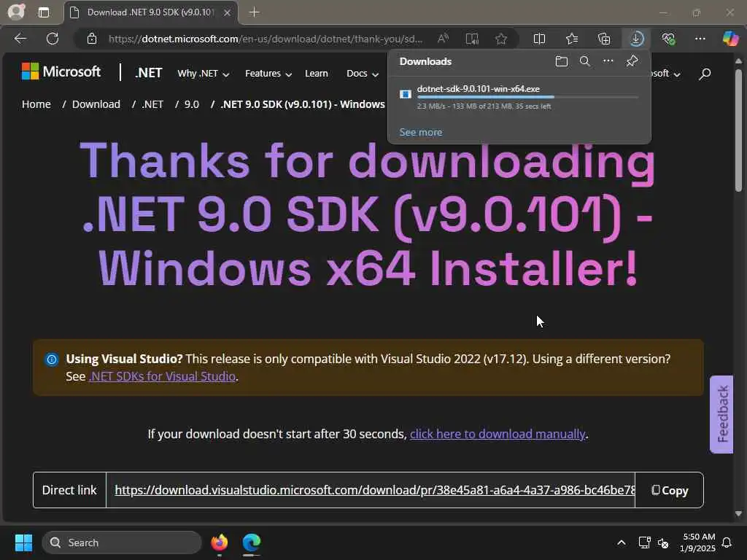Viewport: 747px width, 560px height.
Task: Select the Download breadcrumb
Action: (x=96, y=104)
